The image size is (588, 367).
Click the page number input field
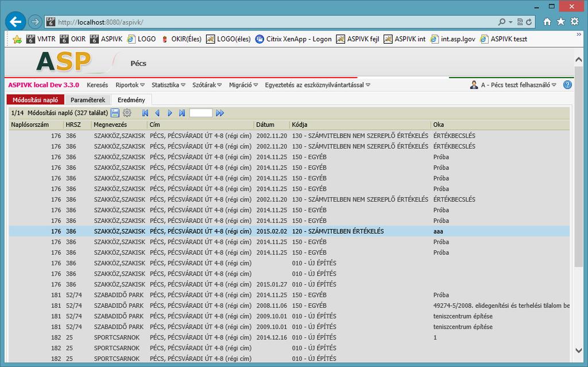(x=201, y=113)
